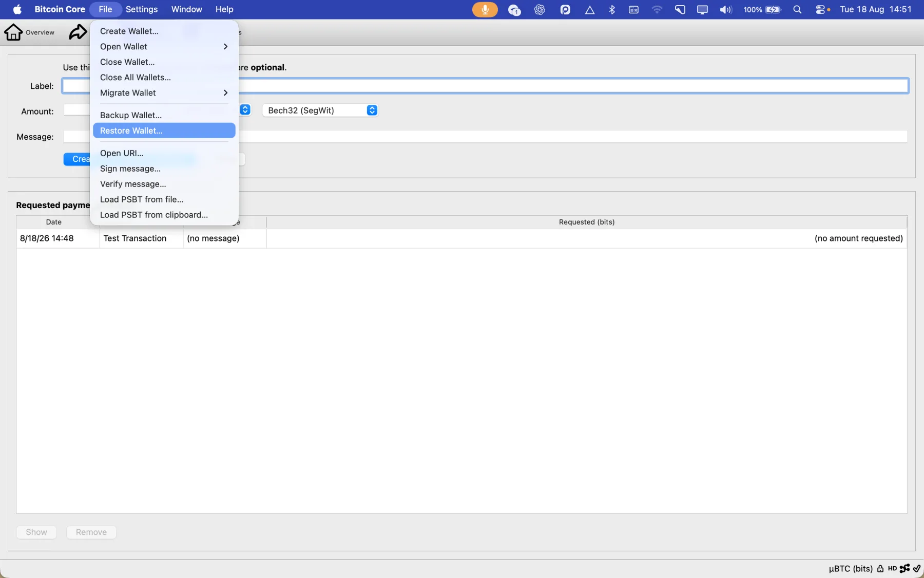Sort by the Date column header
924x578 pixels.
54,222
